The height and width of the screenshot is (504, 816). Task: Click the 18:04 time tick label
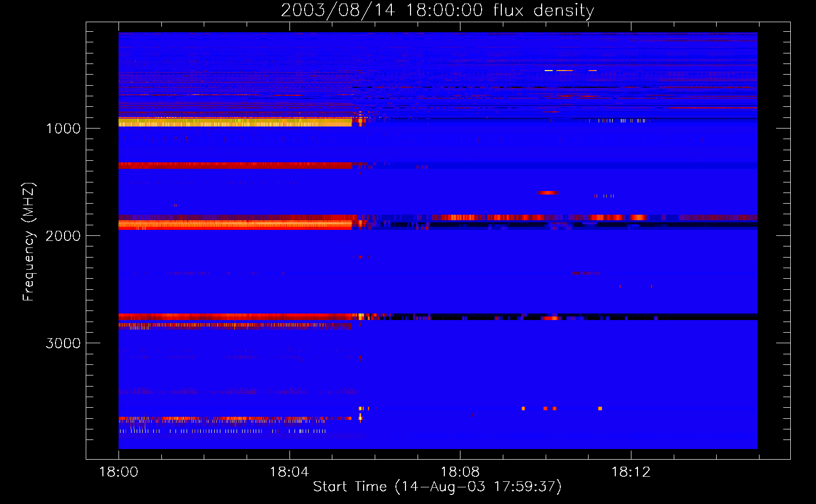pos(289,472)
